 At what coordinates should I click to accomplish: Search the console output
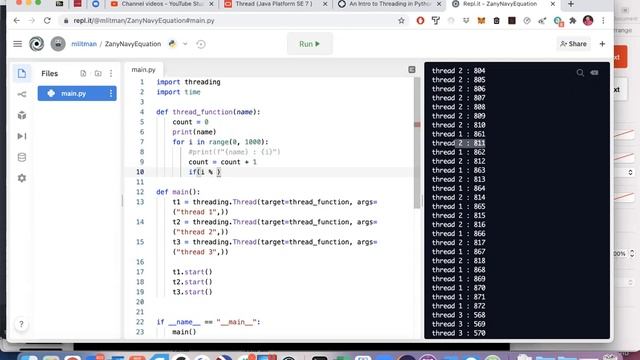pos(580,73)
